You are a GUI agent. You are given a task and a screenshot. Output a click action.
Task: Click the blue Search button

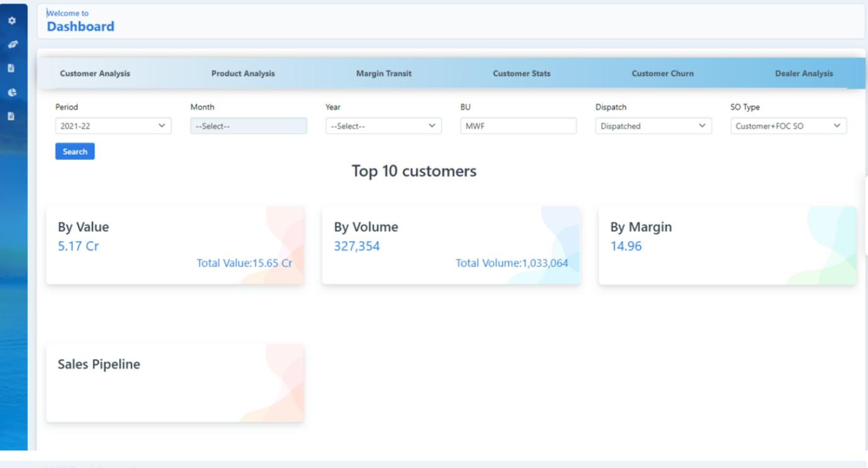tap(75, 152)
